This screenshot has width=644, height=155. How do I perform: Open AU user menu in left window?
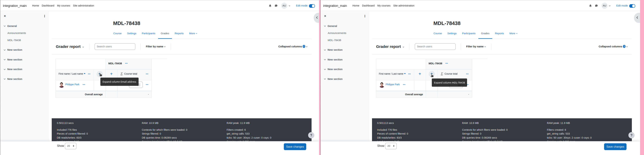tap(286, 6)
